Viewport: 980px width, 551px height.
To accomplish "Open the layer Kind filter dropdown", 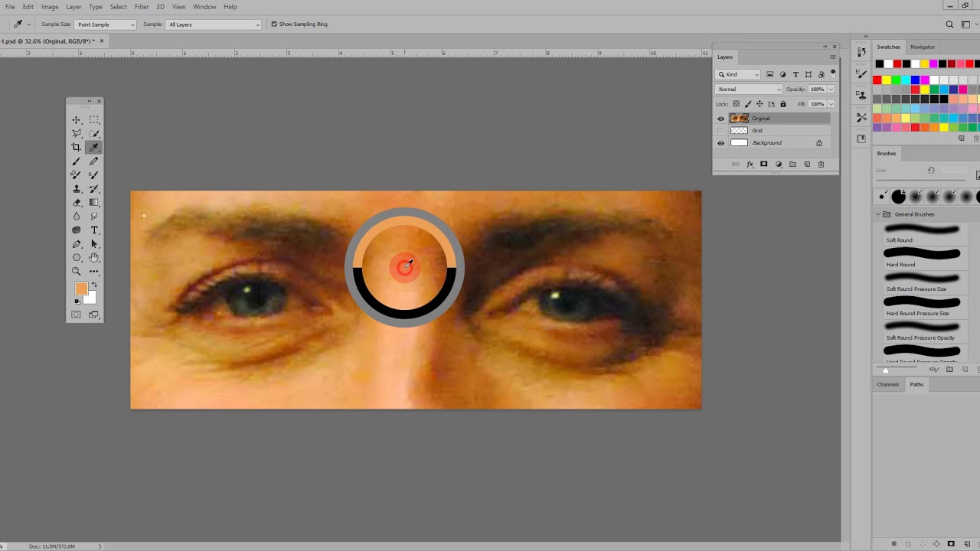I will tap(739, 74).
